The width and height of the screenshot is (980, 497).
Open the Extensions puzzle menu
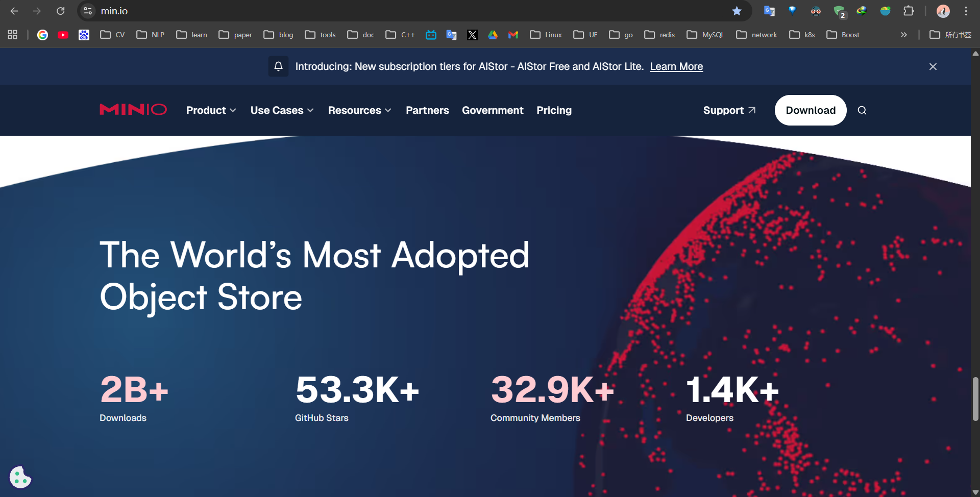point(909,11)
